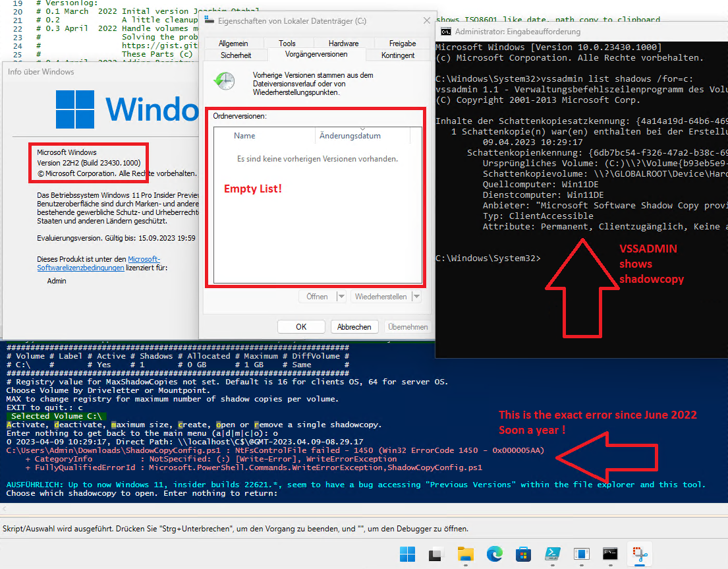Click the 'Dienstcomputer: Win11DE' line

pos(544,195)
